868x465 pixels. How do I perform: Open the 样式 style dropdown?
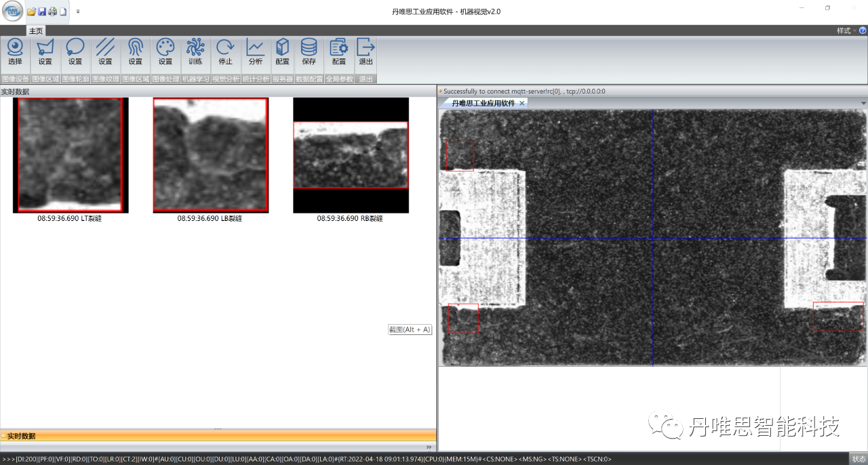(846, 31)
